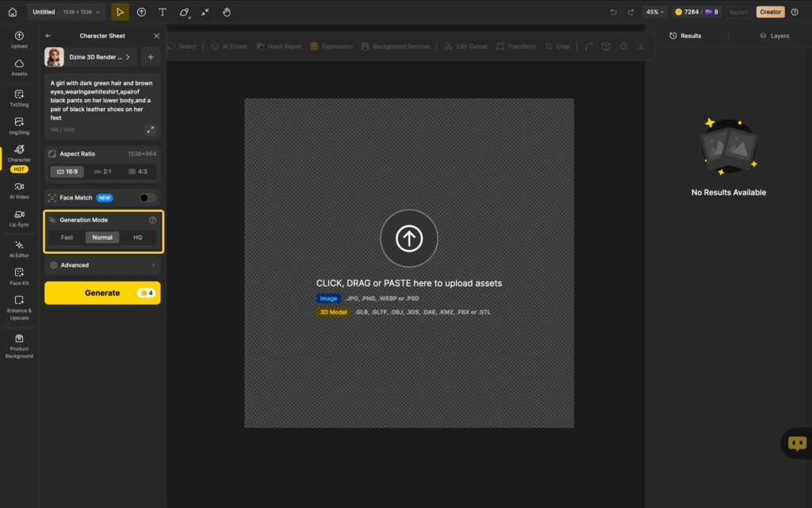Open the 45% zoom level dropdown
This screenshot has height=508, width=812.
click(654, 12)
